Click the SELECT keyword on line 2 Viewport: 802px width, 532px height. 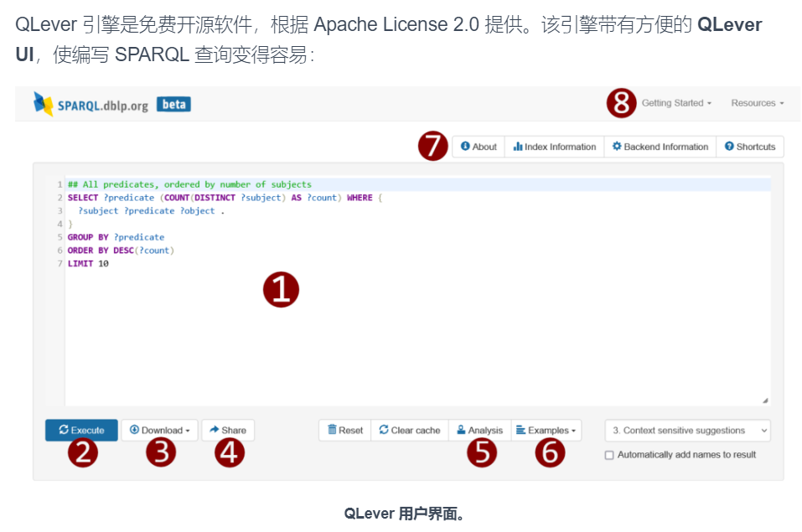[83, 198]
